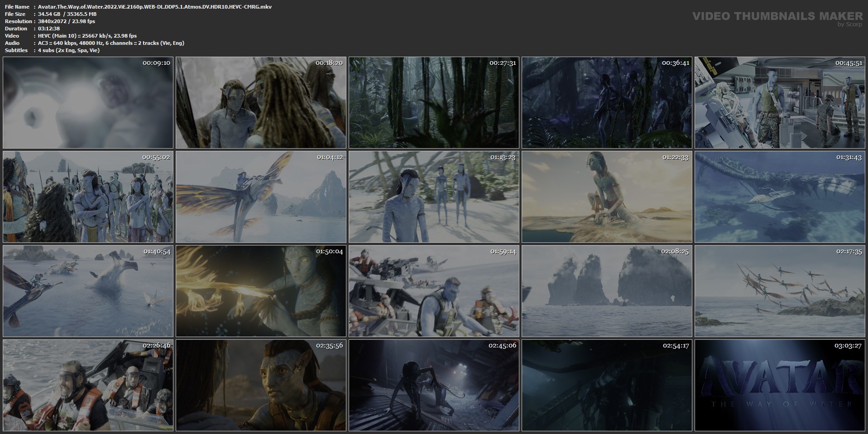Pick the 02:54:17 underwater thumbnail
Viewport: 868px width, 434px height.
pyautogui.click(x=607, y=386)
